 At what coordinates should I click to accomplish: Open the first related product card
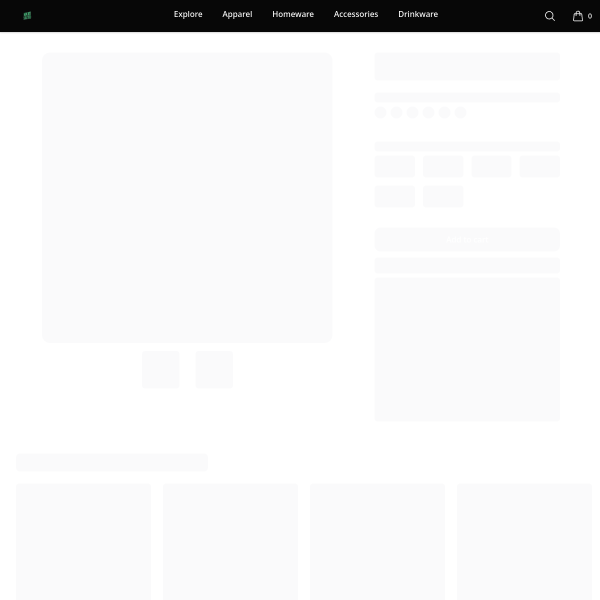(83, 541)
